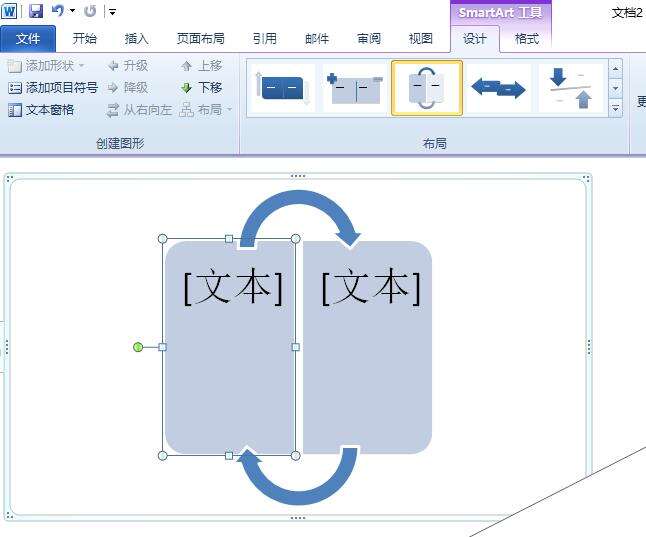The width and height of the screenshot is (646, 537).
Task: Click the 升级 promote button
Action: (x=128, y=66)
